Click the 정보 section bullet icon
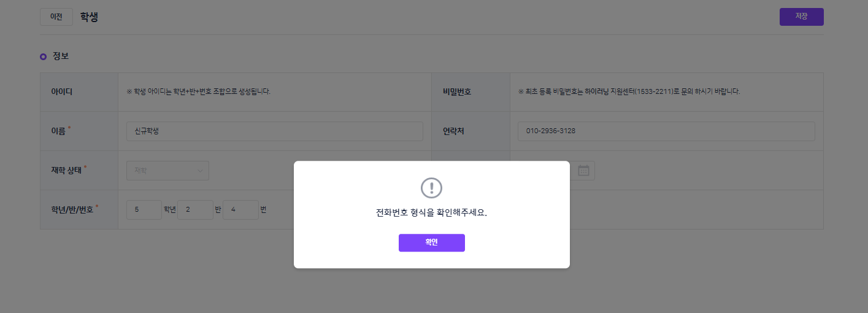Screen dimensions: 868x313 (x=43, y=56)
